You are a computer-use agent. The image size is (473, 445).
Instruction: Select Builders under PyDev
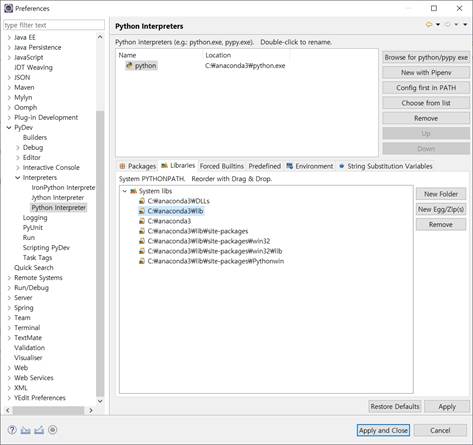tap(35, 137)
